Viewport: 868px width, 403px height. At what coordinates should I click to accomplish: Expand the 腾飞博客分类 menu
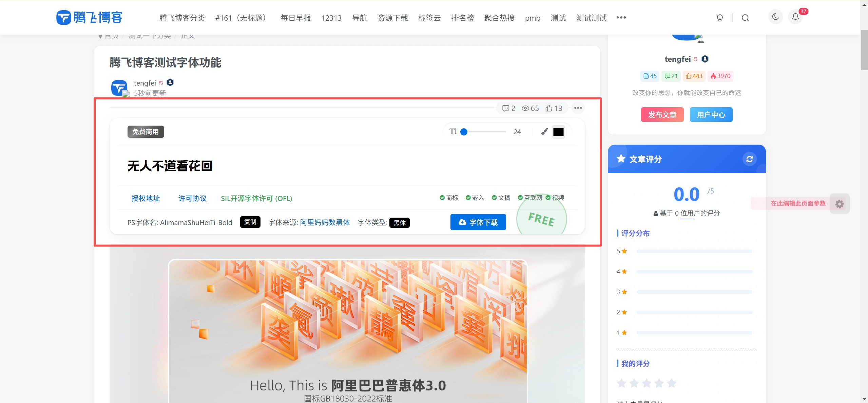(x=182, y=18)
